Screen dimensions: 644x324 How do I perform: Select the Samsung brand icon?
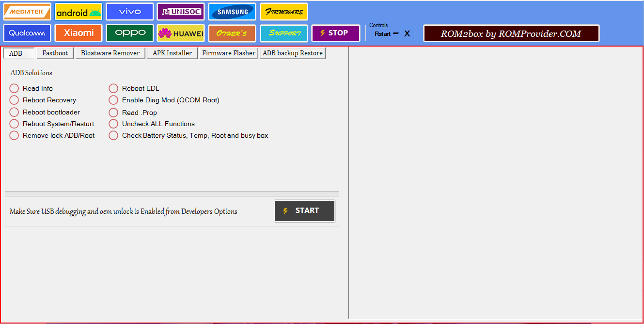coord(232,11)
